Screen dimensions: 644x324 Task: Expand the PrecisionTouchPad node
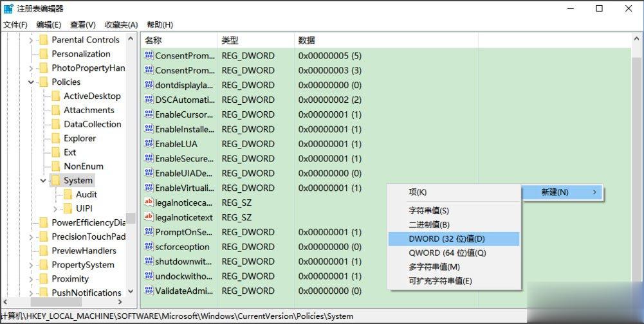(x=32, y=237)
